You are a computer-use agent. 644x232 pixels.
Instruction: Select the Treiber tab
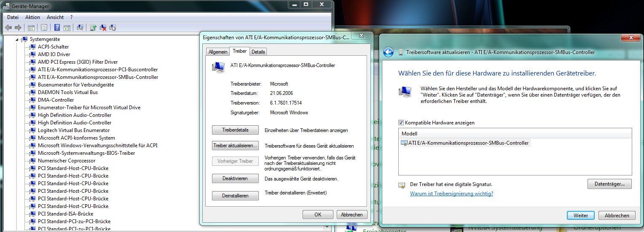click(x=239, y=51)
